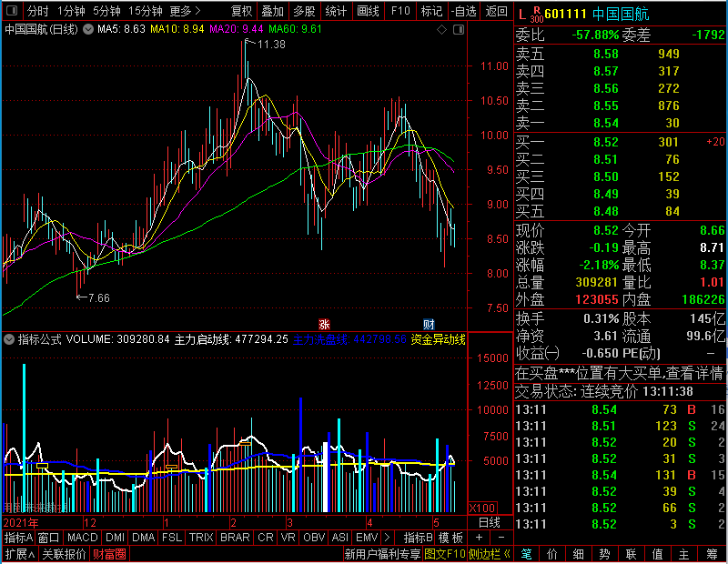Image resolution: width=728 pixels, height=564 pixels.
Task: Open the 指标B indicator group
Action: click(419, 538)
